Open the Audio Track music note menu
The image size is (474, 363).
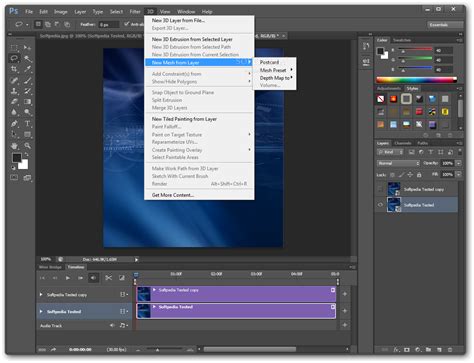click(124, 325)
